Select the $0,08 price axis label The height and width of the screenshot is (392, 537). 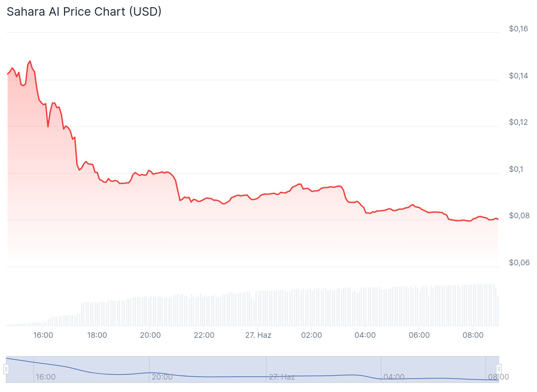(518, 216)
